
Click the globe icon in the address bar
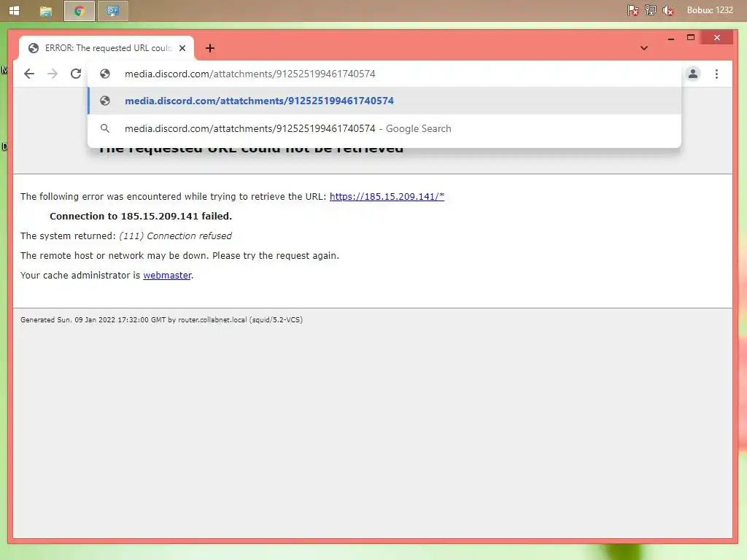[x=105, y=74]
